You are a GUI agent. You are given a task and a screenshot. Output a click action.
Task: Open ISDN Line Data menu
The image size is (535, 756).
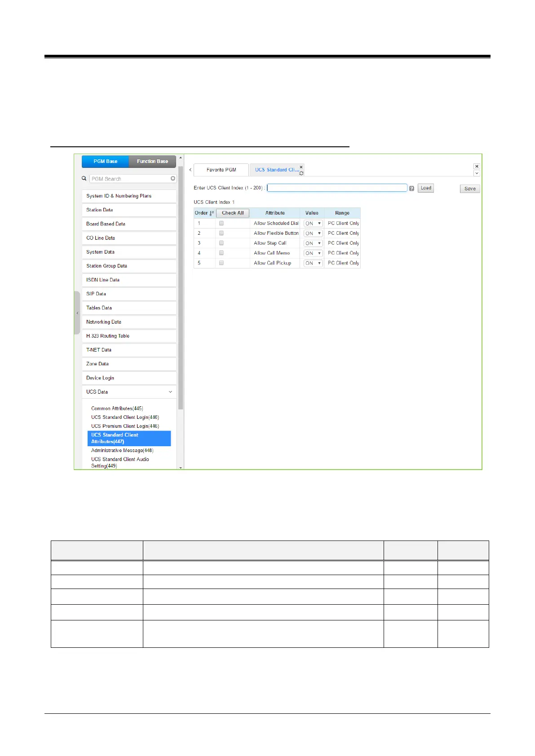point(129,280)
